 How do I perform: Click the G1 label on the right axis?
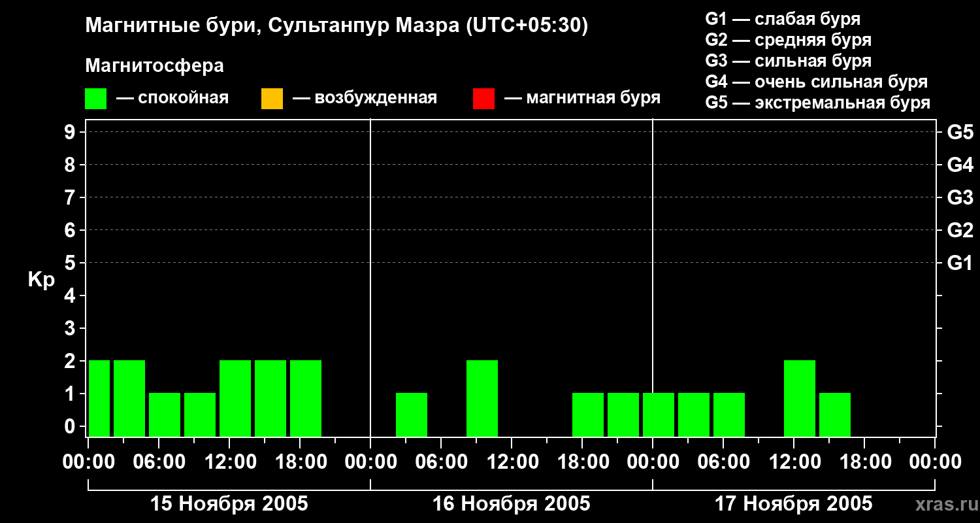coord(960,263)
